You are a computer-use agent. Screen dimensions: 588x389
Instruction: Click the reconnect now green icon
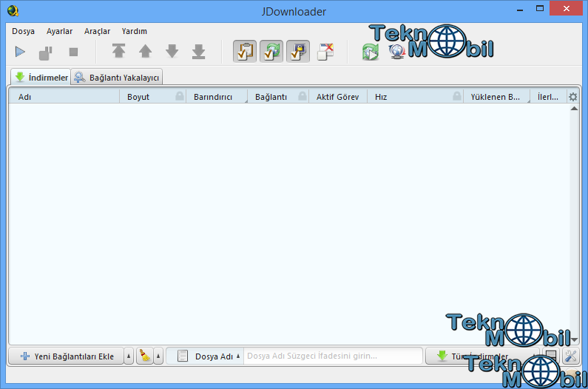tap(371, 53)
